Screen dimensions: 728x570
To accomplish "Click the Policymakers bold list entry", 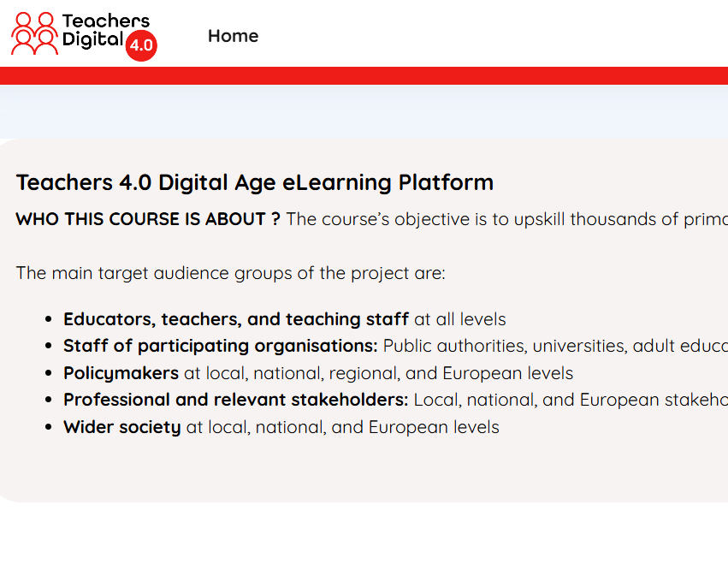I will coord(121,373).
